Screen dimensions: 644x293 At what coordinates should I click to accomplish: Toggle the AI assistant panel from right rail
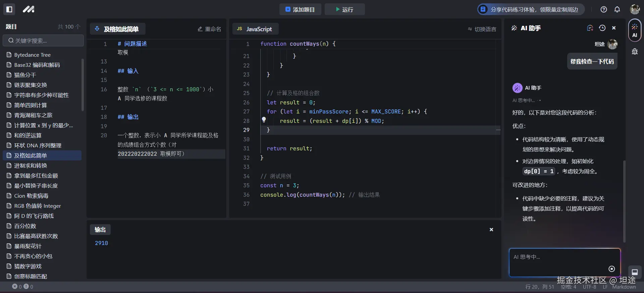point(635,31)
